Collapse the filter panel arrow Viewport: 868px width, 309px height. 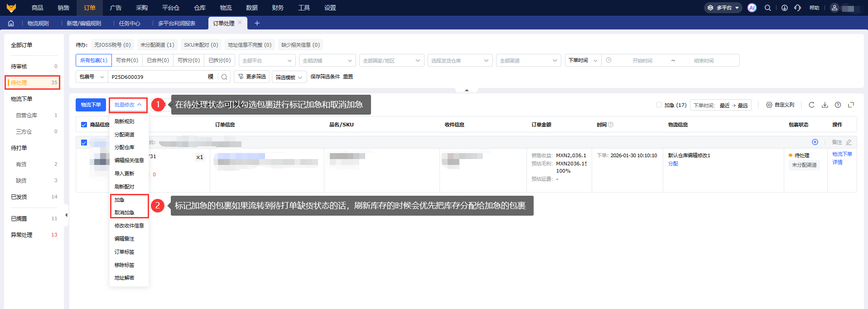tap(467, 90)
